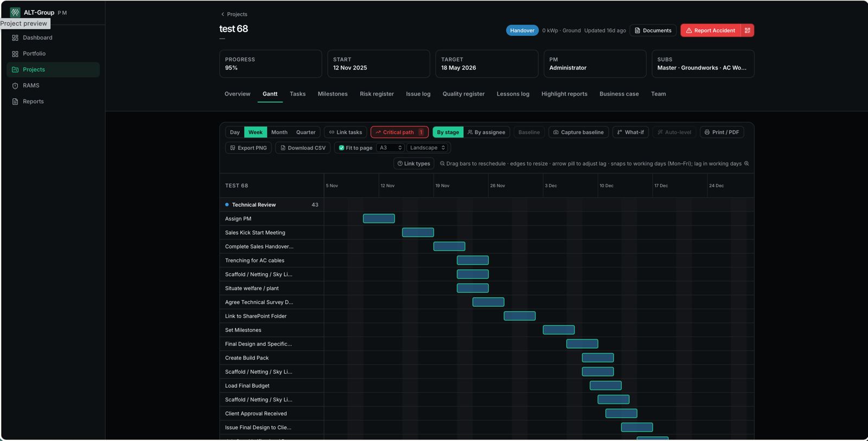868x441 pixels.
Task: Open the Lessons log tab
Action: click(x=513, y=94)
